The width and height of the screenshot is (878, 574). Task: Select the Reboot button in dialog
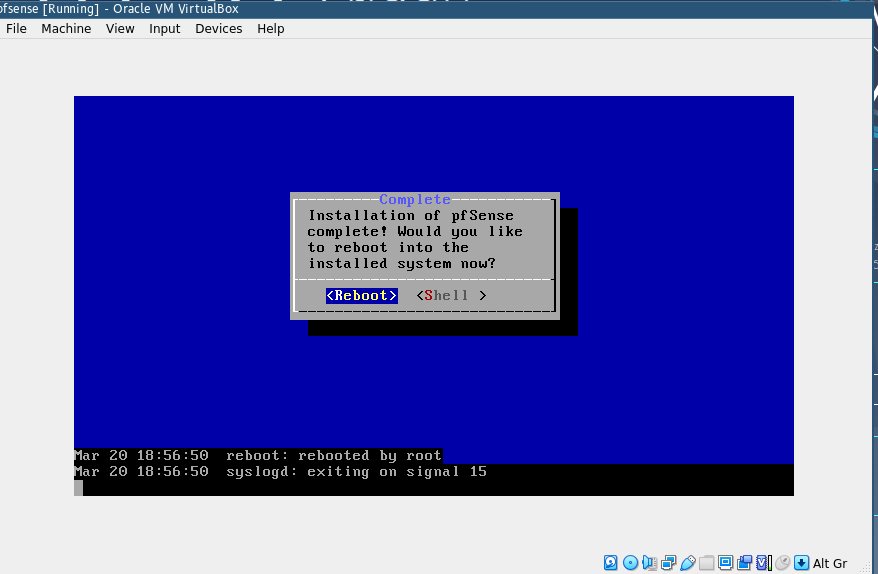pyautogui.click(x=362, y=296)
